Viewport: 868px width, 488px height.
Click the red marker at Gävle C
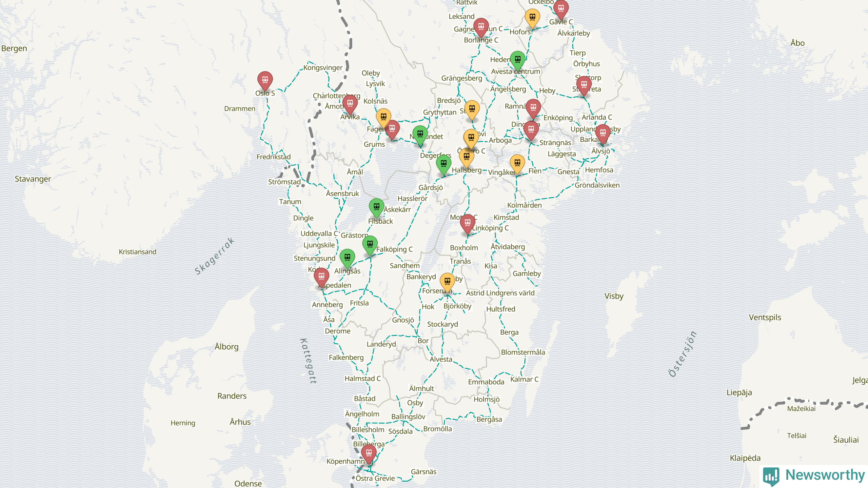click(561, 8)
